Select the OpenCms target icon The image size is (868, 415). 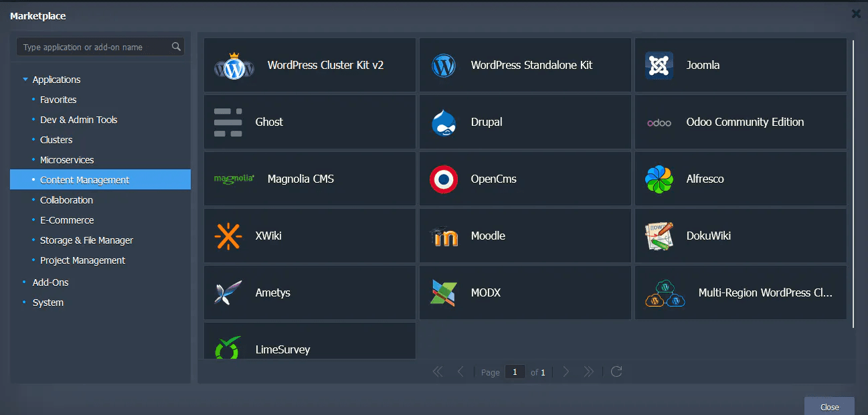443,179
